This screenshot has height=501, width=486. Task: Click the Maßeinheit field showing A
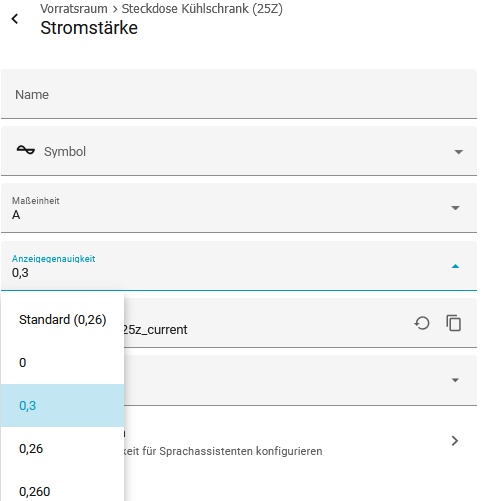coord(239,208)
